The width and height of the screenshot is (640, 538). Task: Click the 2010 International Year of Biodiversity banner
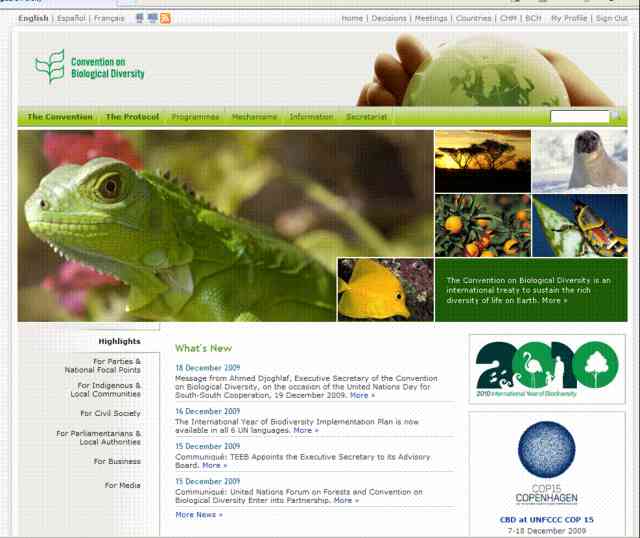[547, 369]
